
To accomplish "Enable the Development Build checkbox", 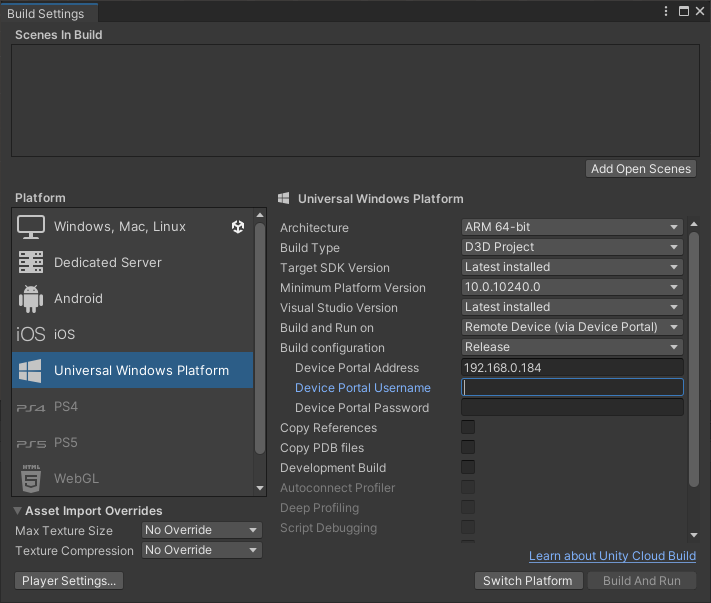I will click(468, 468).
